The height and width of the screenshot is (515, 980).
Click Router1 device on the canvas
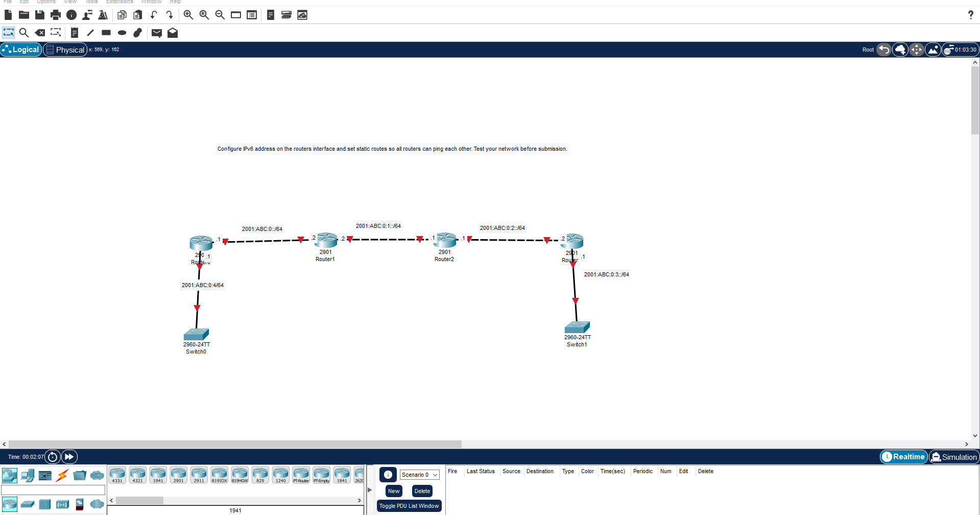(x=327, y=240)
